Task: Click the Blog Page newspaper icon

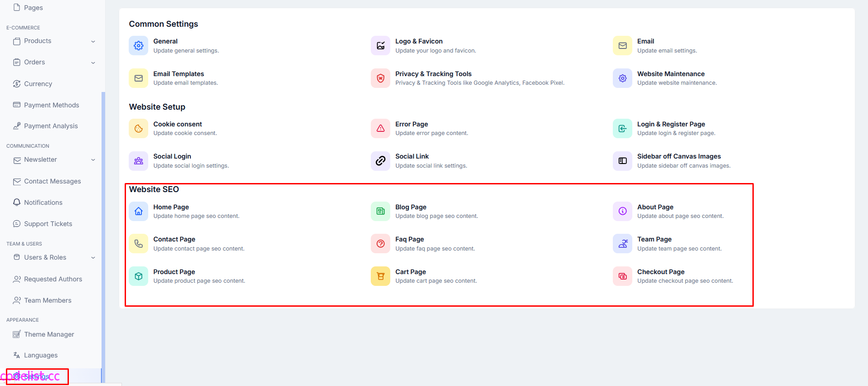Action: [x=380, y=212]
